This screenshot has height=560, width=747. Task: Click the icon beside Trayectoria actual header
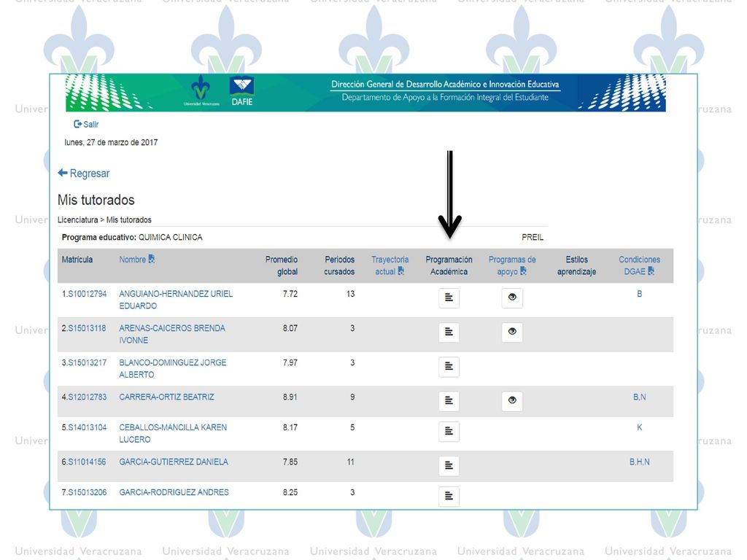pos(401,271)
